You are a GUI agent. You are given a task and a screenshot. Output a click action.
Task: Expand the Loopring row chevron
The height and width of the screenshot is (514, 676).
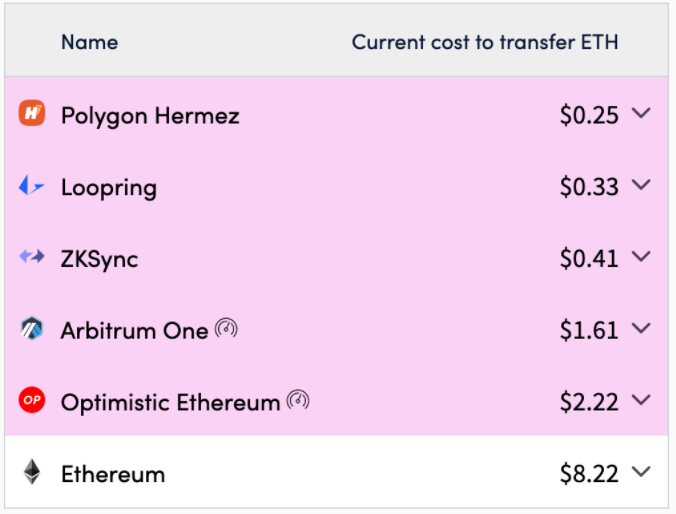coord(641,185)
